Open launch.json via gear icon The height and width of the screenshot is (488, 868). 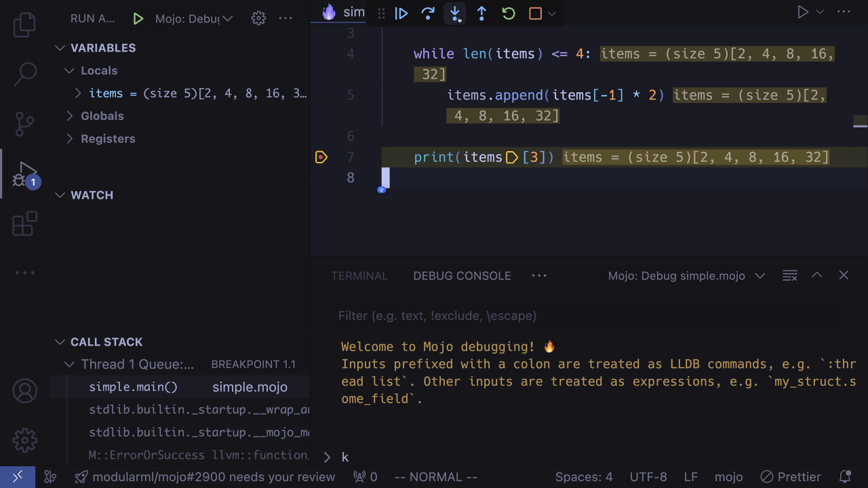[258, 19]
